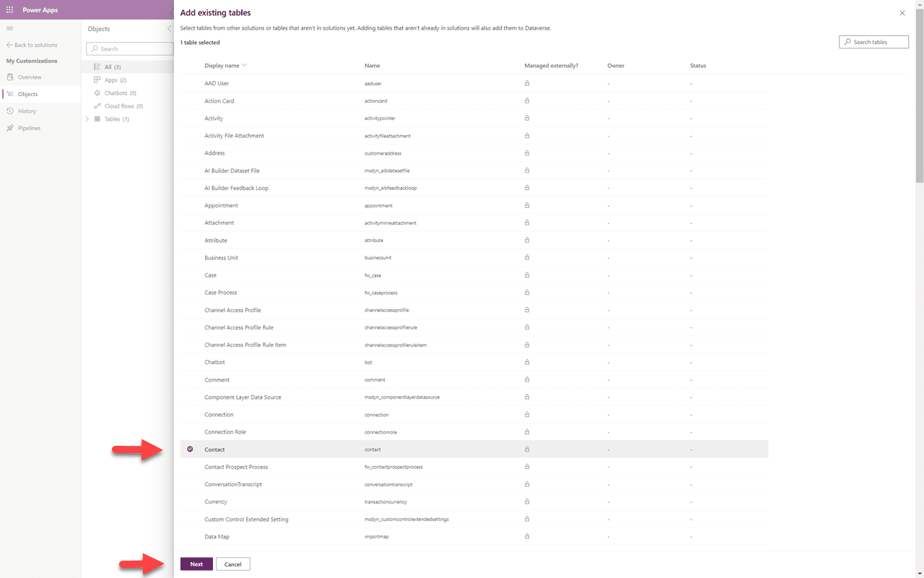Click the Cloud flows filter icon

click(x=96, y=105)
